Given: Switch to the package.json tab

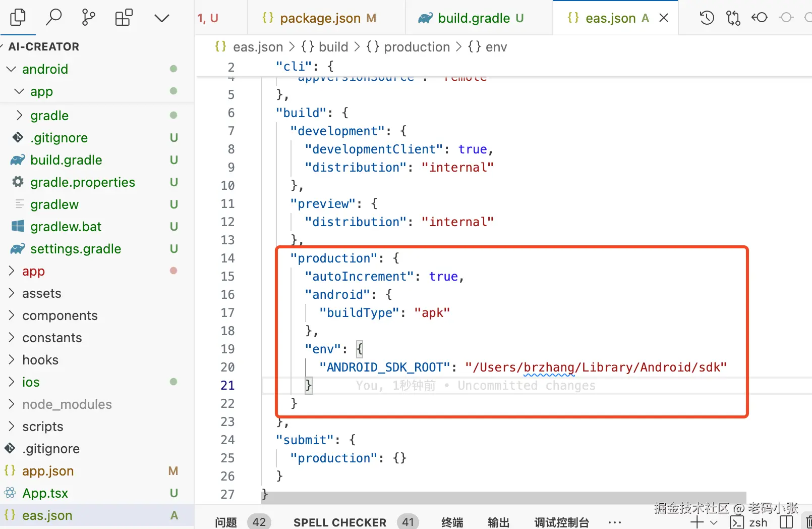Looking at the screenshot, I should coord(326,18).
